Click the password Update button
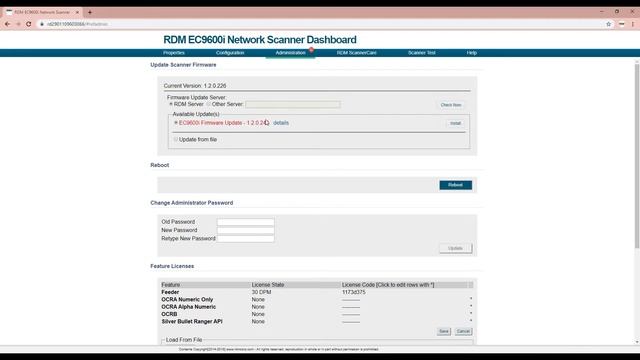Screen dimensions: 640x360 (x=456, y=248)
